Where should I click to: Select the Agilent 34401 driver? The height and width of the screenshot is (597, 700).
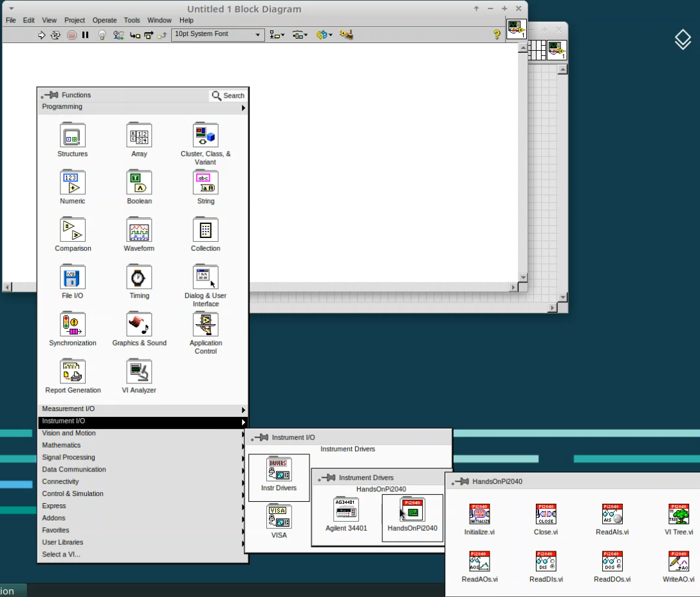[346, 509]
